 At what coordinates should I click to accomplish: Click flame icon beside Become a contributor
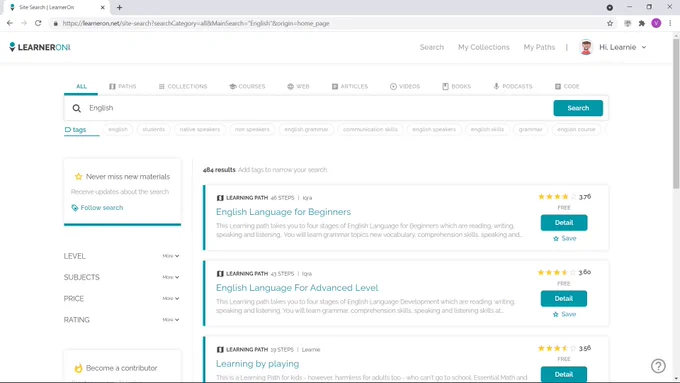78,368
